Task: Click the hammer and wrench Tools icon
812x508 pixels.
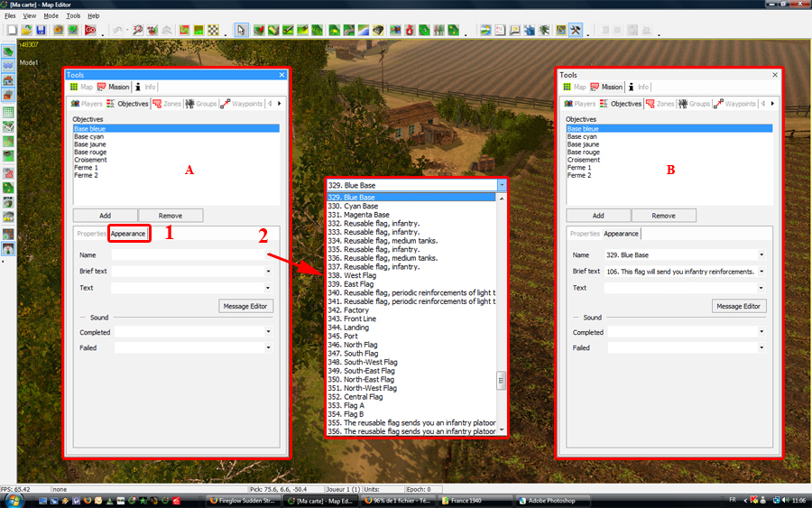Action: (x=576, y=30)
